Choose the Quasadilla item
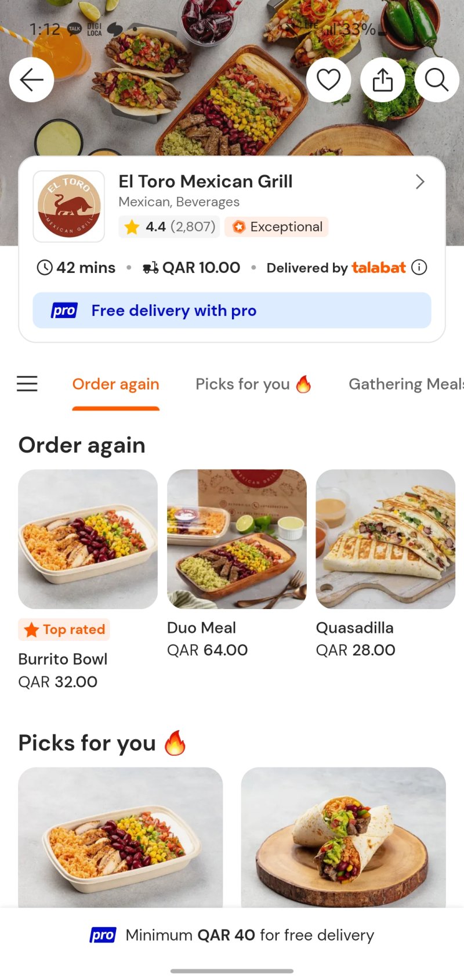The height and width of the screenshot is (980, 464). point(385,539)
